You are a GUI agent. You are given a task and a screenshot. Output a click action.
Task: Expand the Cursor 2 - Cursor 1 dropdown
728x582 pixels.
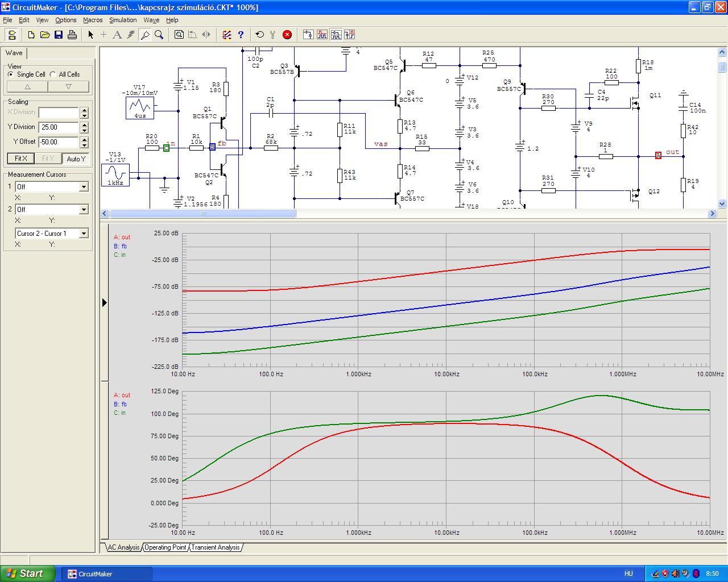tap(51, 233)
